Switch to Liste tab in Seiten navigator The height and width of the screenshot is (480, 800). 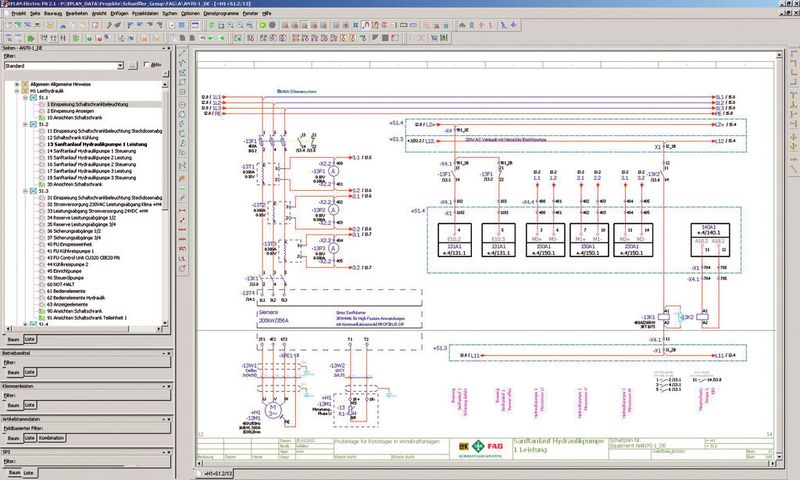pyautogui.click(x=30, y=339)
